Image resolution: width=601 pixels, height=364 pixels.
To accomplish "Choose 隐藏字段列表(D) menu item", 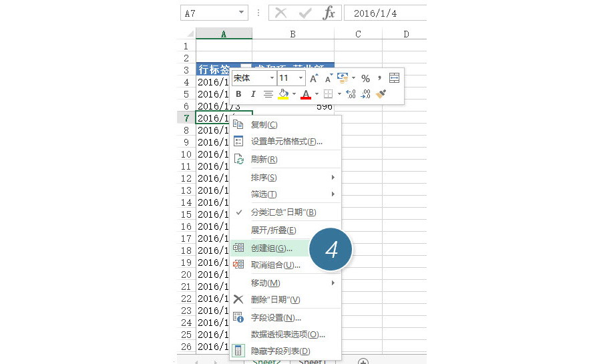I will (286, 351).
